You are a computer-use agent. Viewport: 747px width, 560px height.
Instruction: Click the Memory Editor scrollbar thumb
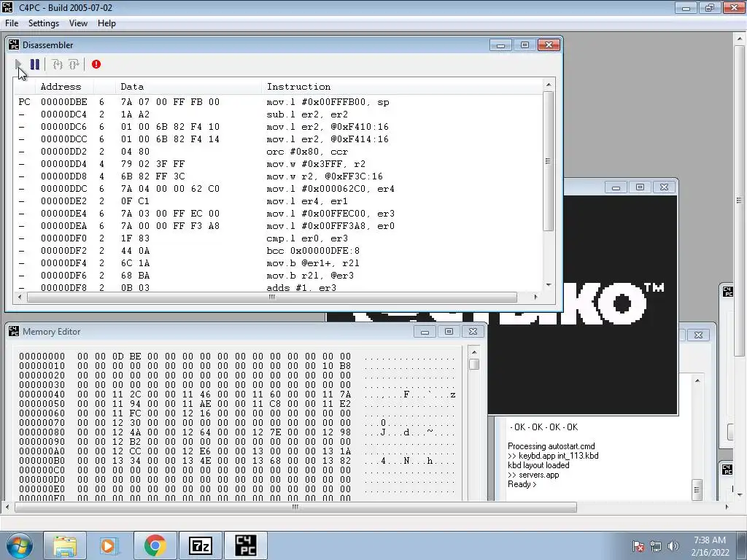(474, 365)
